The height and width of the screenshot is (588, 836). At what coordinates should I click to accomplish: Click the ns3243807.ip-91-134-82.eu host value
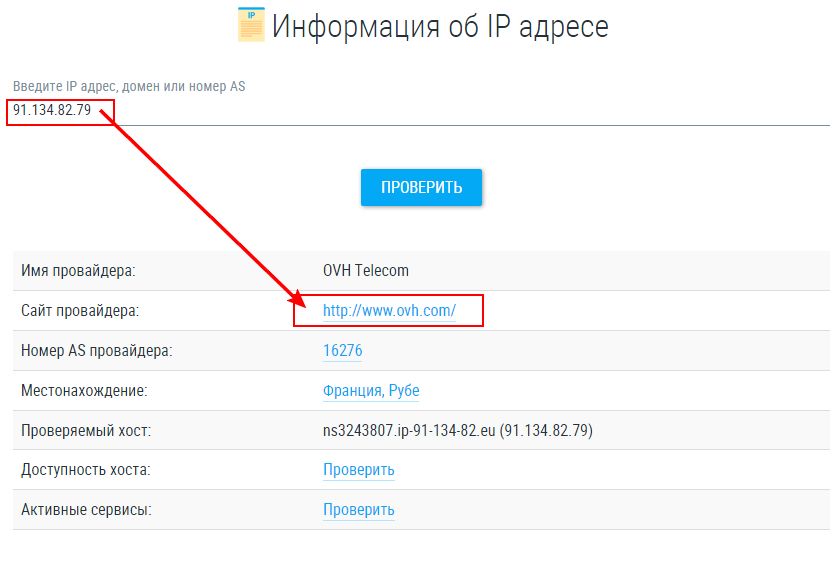(x=457, y=430)
